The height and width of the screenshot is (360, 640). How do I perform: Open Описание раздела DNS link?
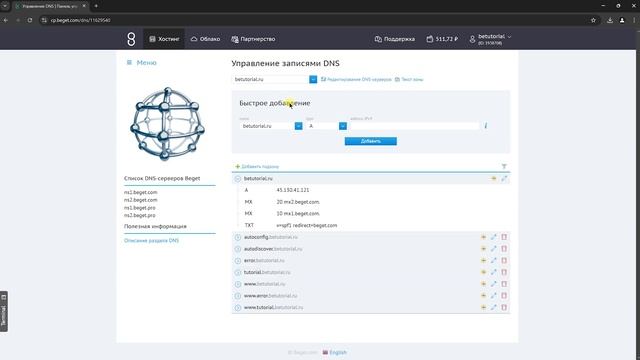coord(151,240)
